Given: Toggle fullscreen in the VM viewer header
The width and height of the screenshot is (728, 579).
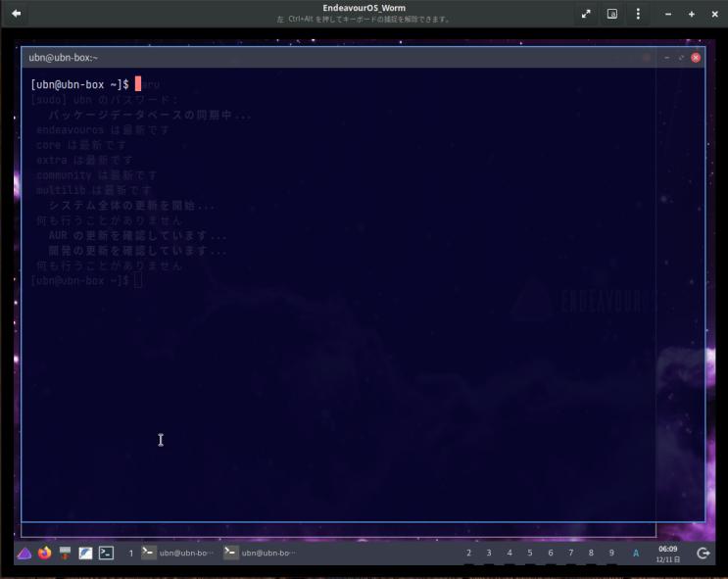Looking at the screenshot, I should point(586,14).
